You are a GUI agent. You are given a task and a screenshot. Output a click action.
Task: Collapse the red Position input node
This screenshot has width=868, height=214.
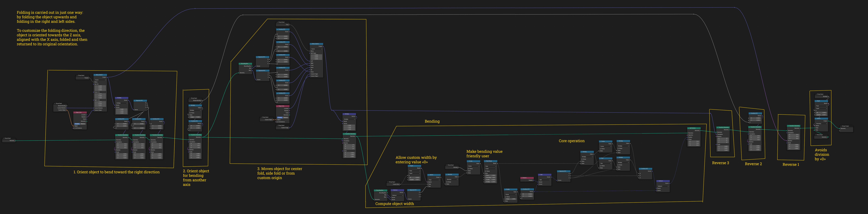[522, 178]
